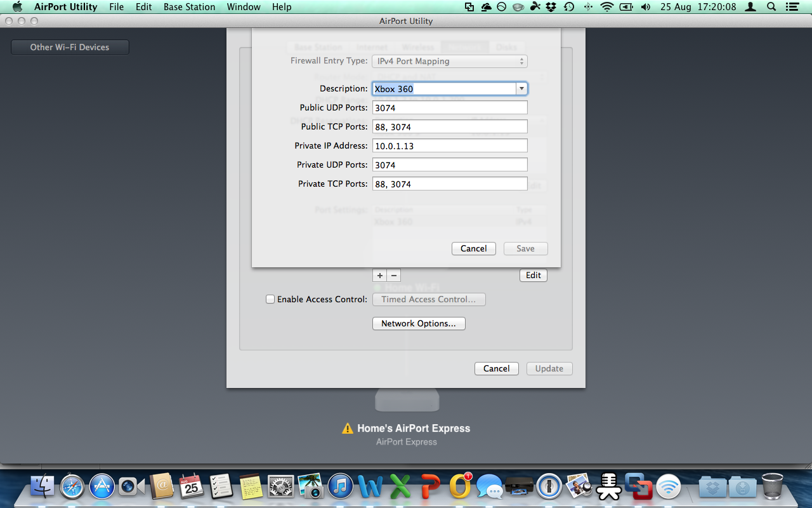Click the plus button to add port mapping
This screenshot has width=812, height=508.
pos(380,276)
